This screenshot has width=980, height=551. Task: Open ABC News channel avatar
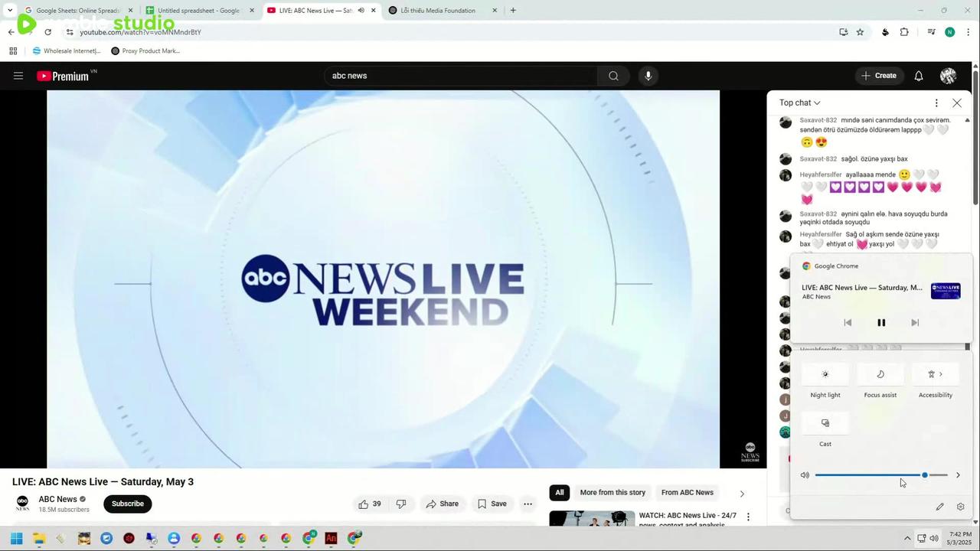pyautogui.click(x=23, y=503)
